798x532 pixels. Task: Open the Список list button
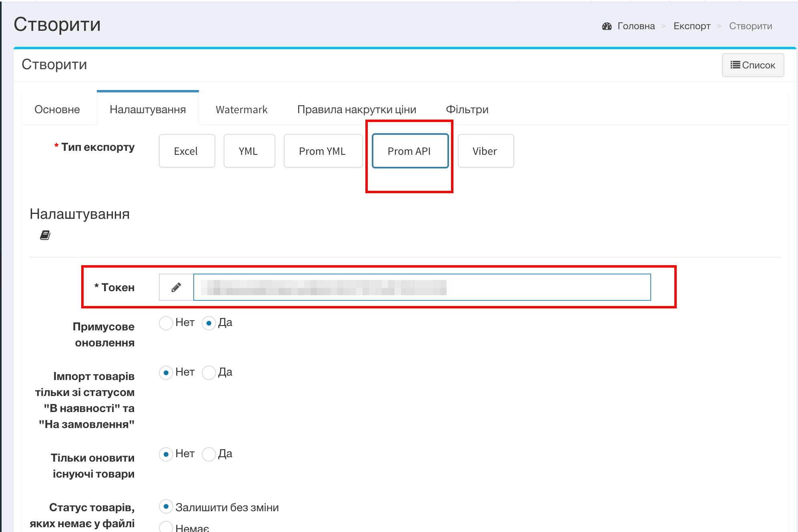click(x=753, y=65)
